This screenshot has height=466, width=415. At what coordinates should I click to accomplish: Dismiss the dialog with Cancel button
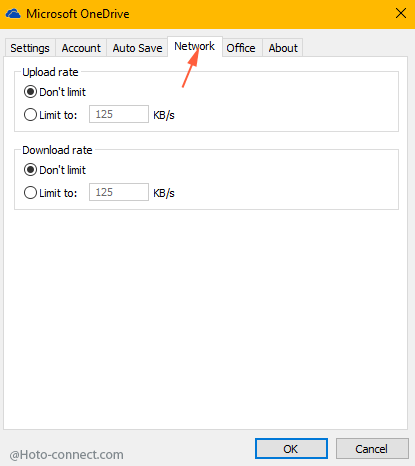click(x=372, y=449)
